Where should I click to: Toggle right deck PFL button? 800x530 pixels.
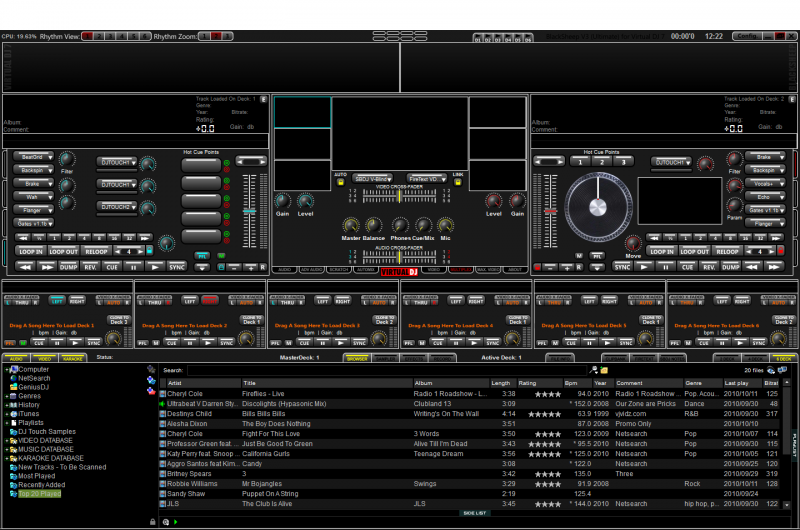click(x=596, y=256)
